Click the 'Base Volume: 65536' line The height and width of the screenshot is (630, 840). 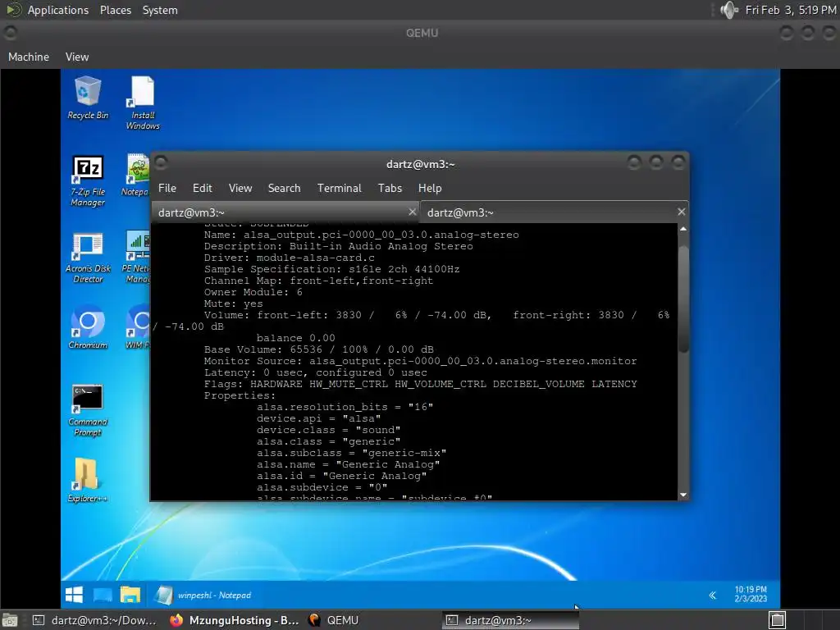[x=319, y=349]
